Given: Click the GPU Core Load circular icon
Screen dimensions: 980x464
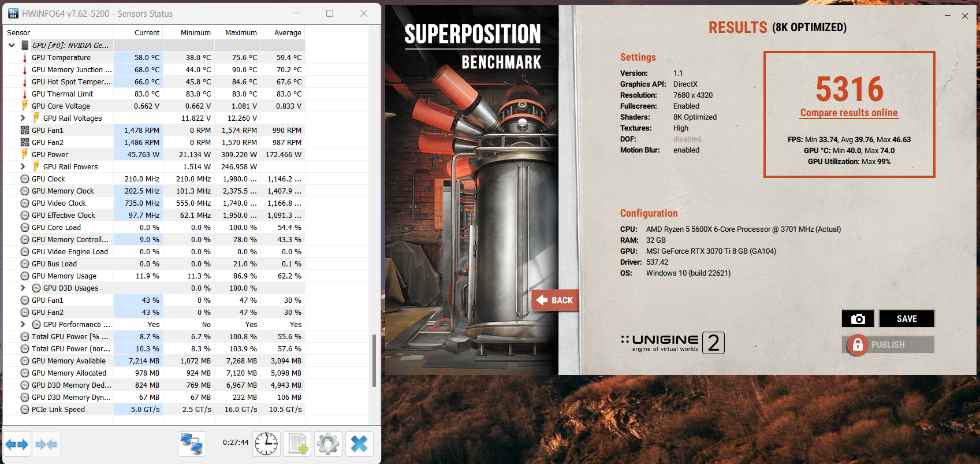Looking at the screenshot, I should [x=24, y=227].
